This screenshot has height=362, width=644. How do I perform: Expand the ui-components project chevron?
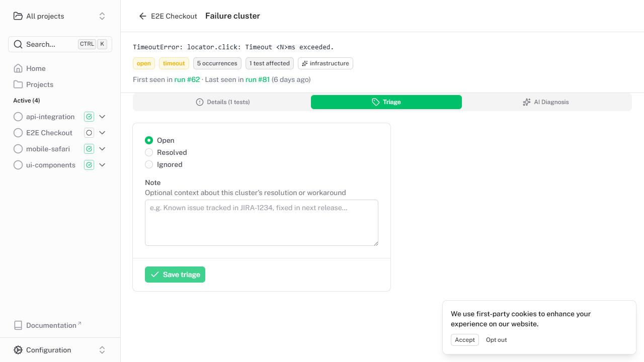coord(102,165)
